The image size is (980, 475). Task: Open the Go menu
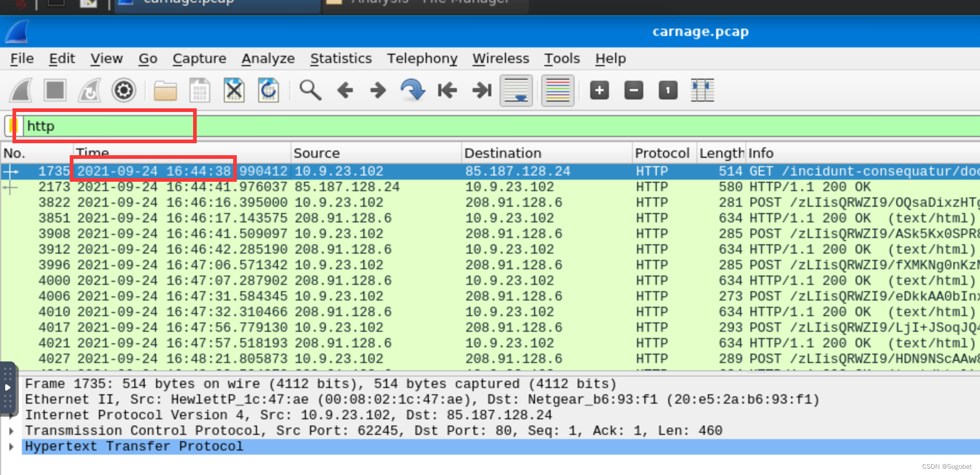click(x=148, y=58)
